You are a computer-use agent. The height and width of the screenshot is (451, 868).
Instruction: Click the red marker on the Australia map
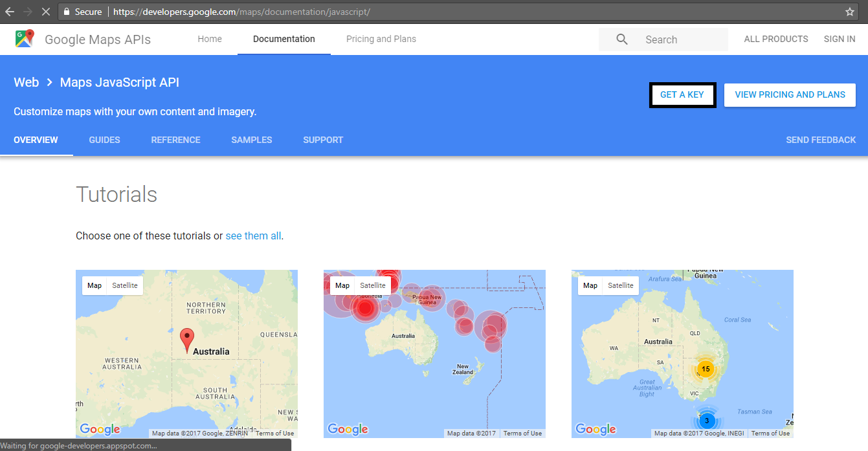186,340
